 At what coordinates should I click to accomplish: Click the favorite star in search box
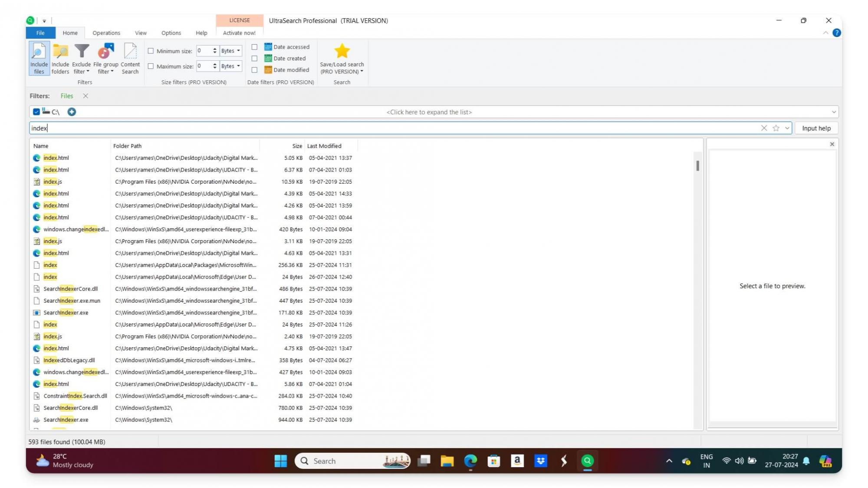(776, 128)
